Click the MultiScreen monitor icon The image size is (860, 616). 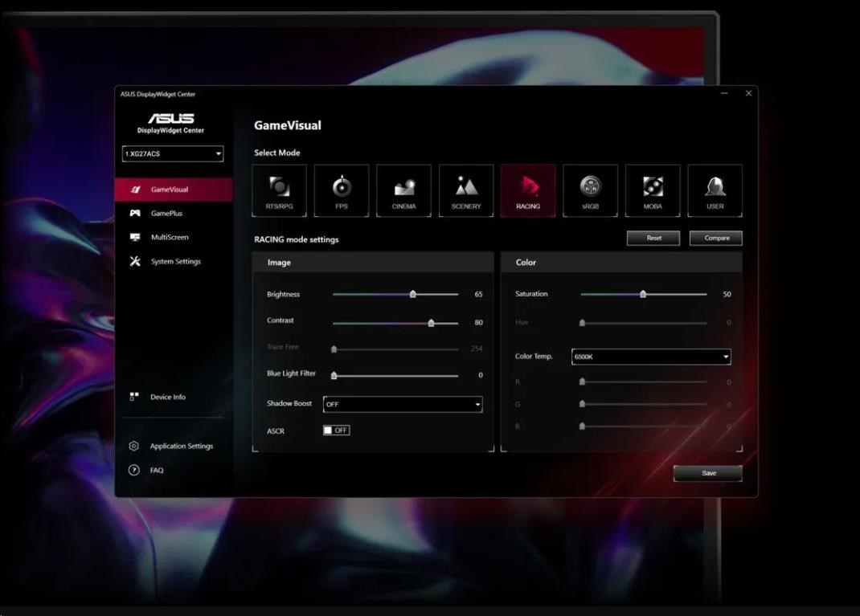[x=135, y=237]
